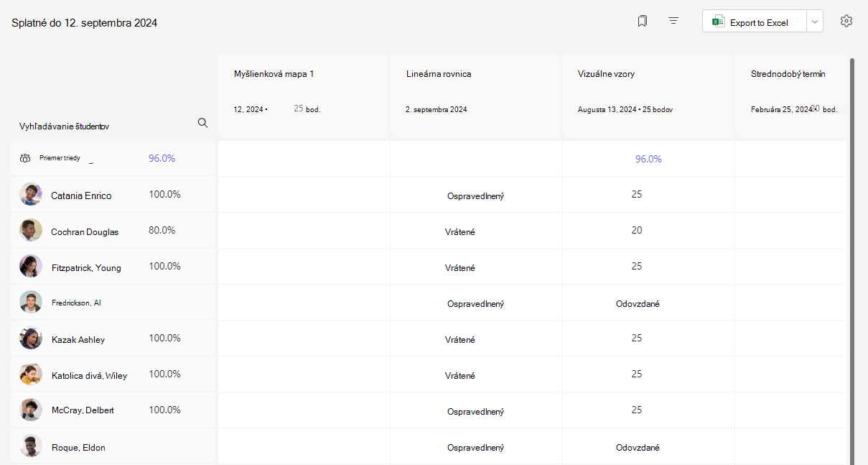Screen dimensions: 868x465
Task: Click Roque, Eldon's avatar
Action: click(31, 446)
